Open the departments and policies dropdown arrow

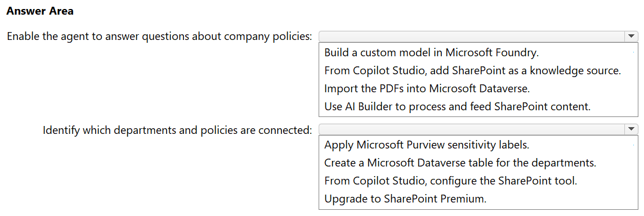(x=631, y=130)
